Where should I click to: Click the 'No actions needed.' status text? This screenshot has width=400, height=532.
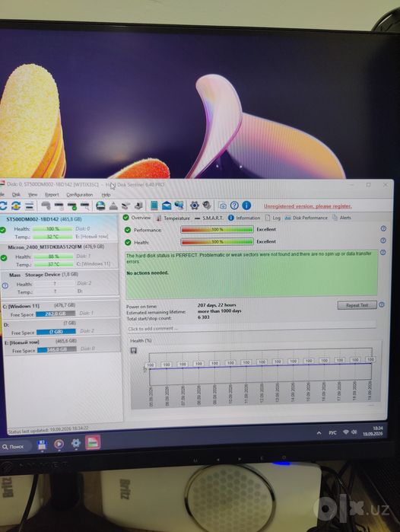tap(148, 273)
